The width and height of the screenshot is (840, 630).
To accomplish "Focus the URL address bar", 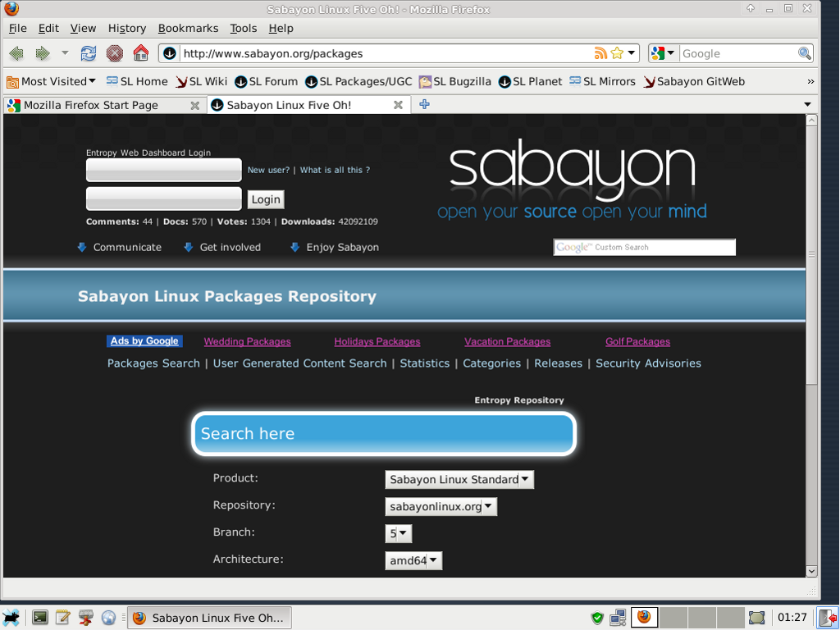I will 386,53.
